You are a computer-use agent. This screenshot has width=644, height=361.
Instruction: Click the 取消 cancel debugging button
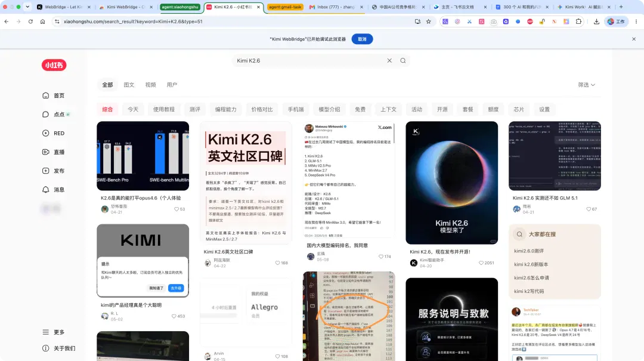[x=363, y=39]
